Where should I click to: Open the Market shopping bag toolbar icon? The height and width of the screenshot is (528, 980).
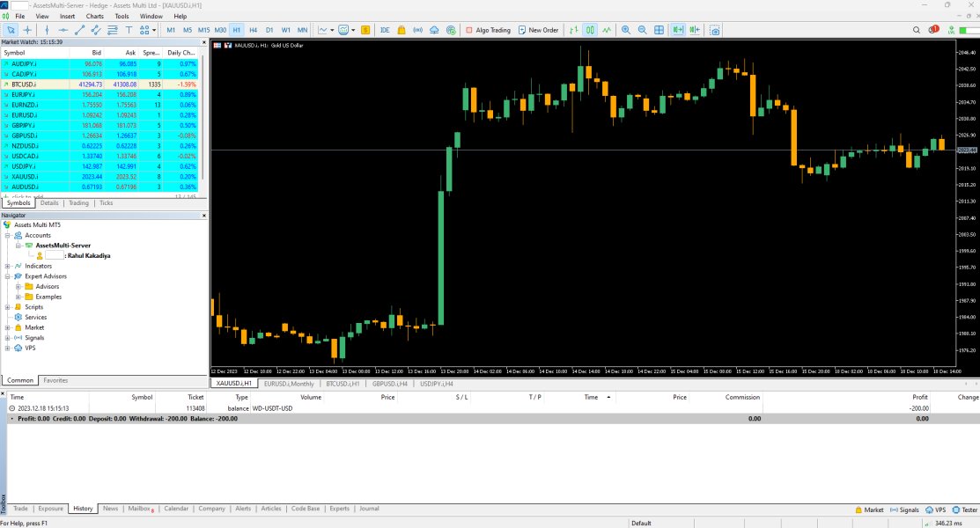tap(402, 30)
